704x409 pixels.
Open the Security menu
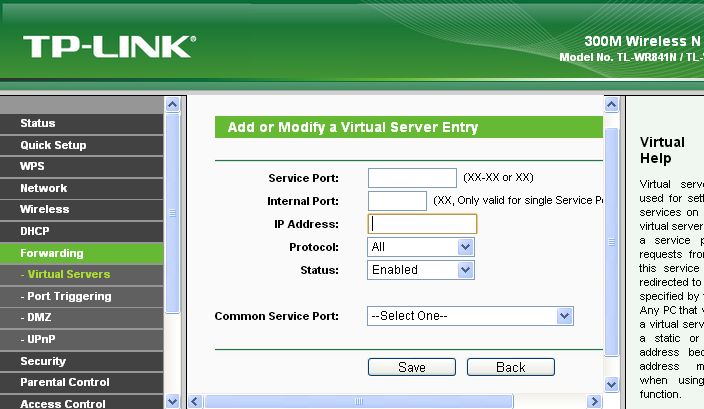tap(81, 361)
